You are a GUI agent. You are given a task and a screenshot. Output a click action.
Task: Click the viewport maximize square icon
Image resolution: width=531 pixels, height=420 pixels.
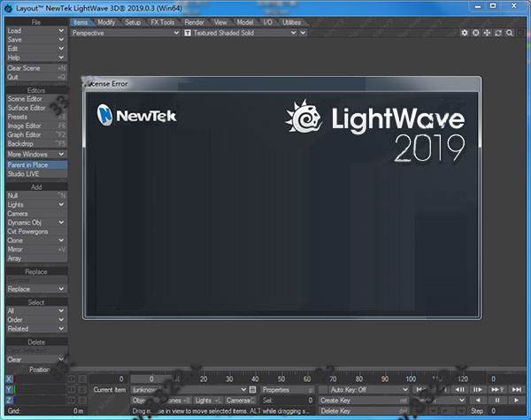(519, 33)
